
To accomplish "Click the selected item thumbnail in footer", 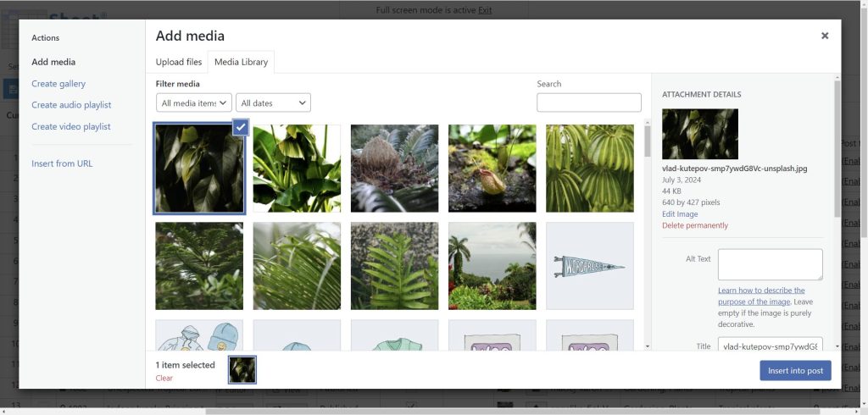I will 242,369.
